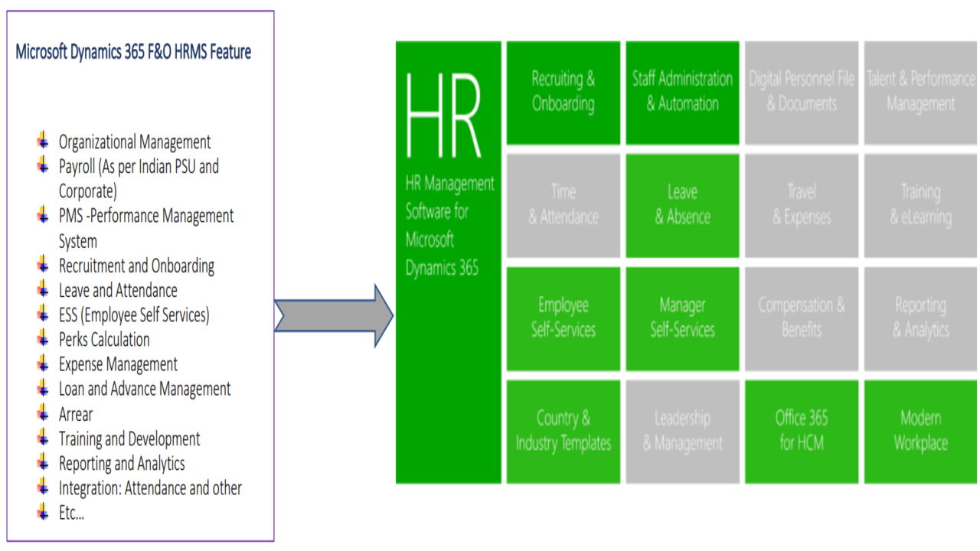Open the Staff Administration & Automation tile
Viewport: 980px width, 551px height.
tap(683, 93)
